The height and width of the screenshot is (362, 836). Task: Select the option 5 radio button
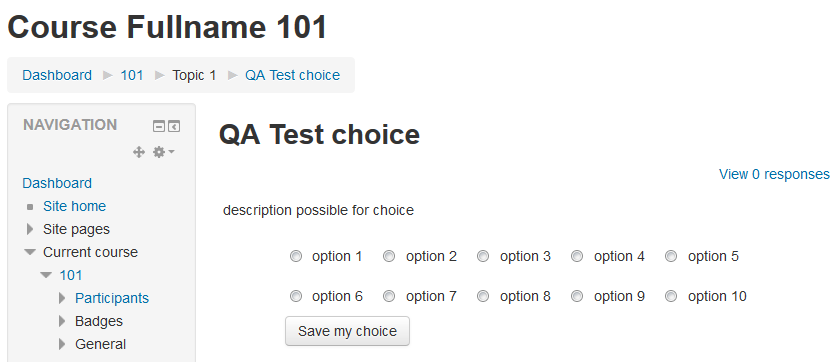click(x=671, y=256)
